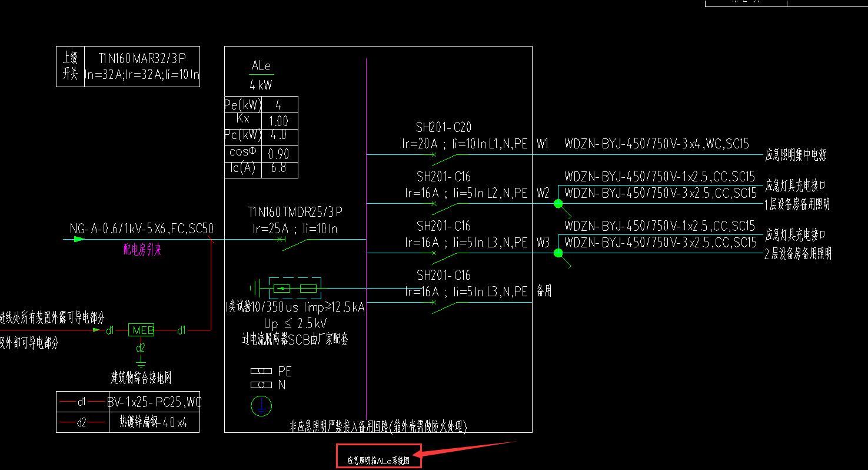Select circuit label W1
This screenshot has width=868, height=470.
[543, 144]
